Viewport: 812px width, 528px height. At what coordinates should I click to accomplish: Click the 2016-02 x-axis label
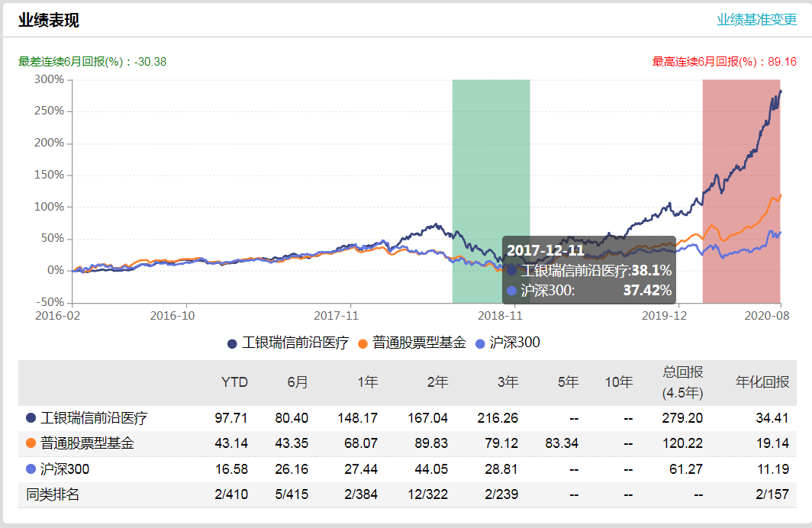pos(57,316)
